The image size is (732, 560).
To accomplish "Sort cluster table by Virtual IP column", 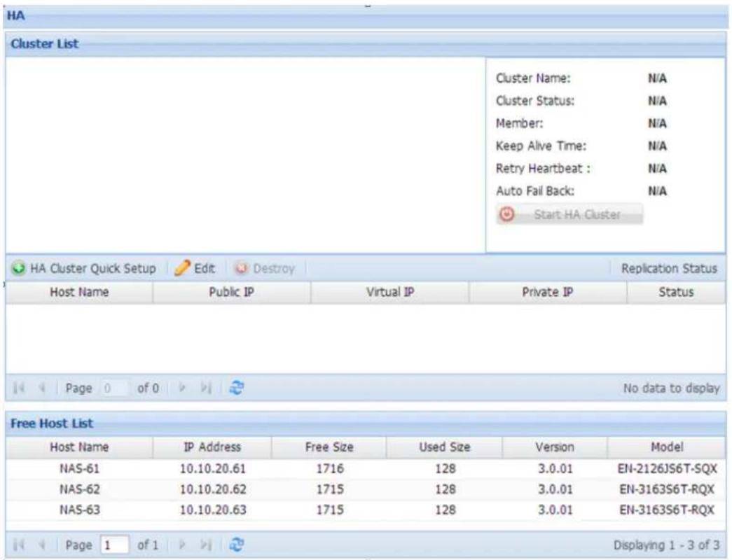I will pyautogui.click(x=389, y=292).
